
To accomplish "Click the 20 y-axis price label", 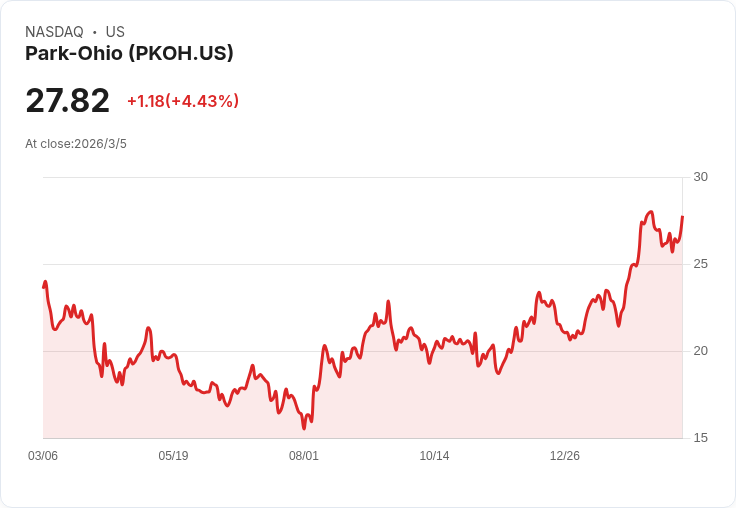I will pos(700,351).
